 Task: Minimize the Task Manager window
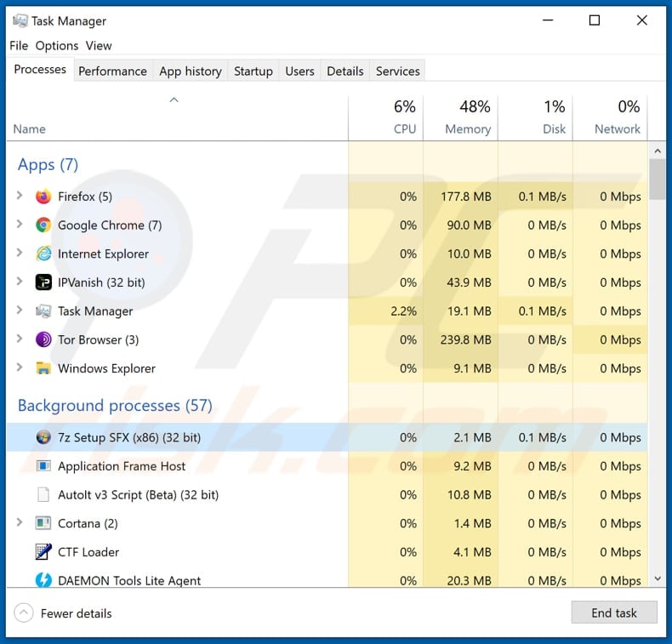(x=548, y=20)
